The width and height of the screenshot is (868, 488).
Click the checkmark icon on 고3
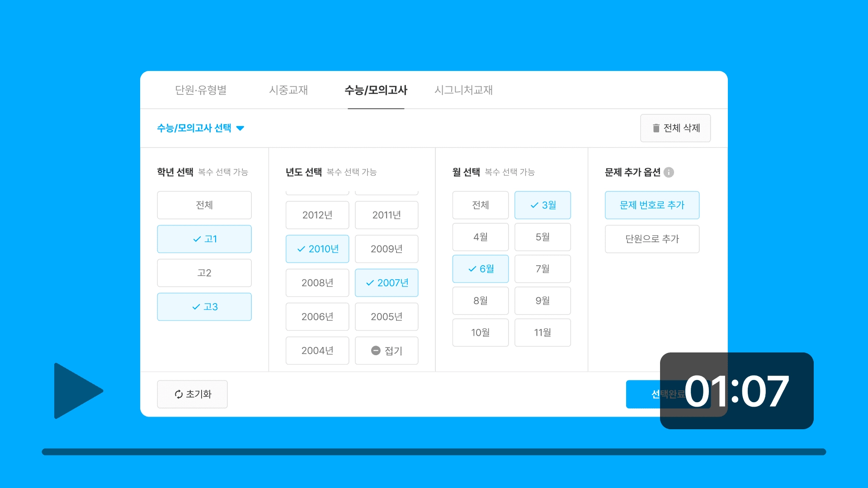pyautogui.click(x=196, y=307)
